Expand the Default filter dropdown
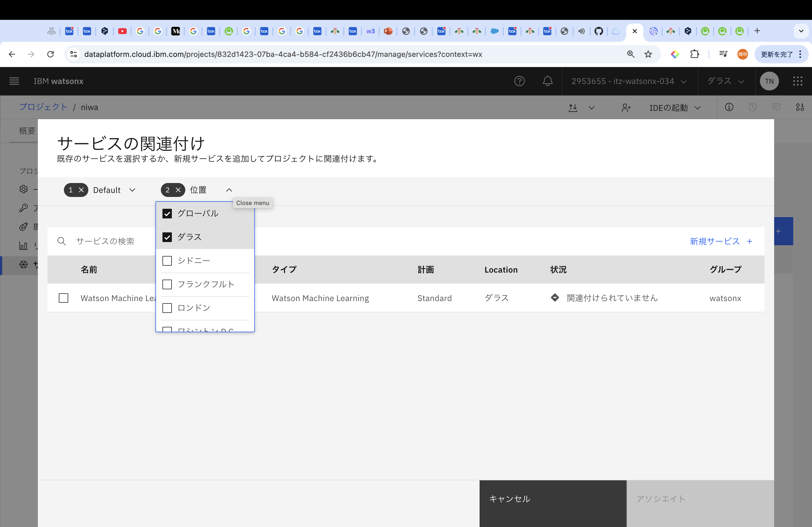 [x=132, y=190]
